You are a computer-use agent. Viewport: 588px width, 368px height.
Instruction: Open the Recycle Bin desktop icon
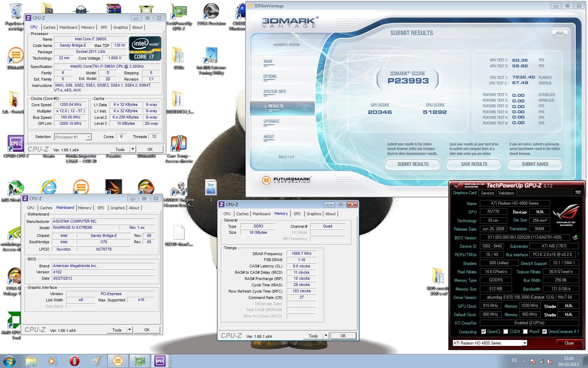pos(16,16)
